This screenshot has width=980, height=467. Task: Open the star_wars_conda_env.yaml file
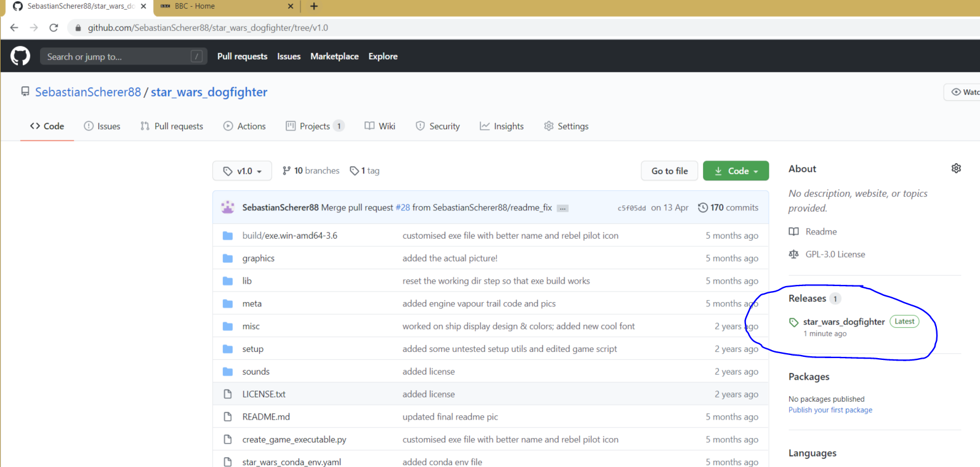click(292, 462)
